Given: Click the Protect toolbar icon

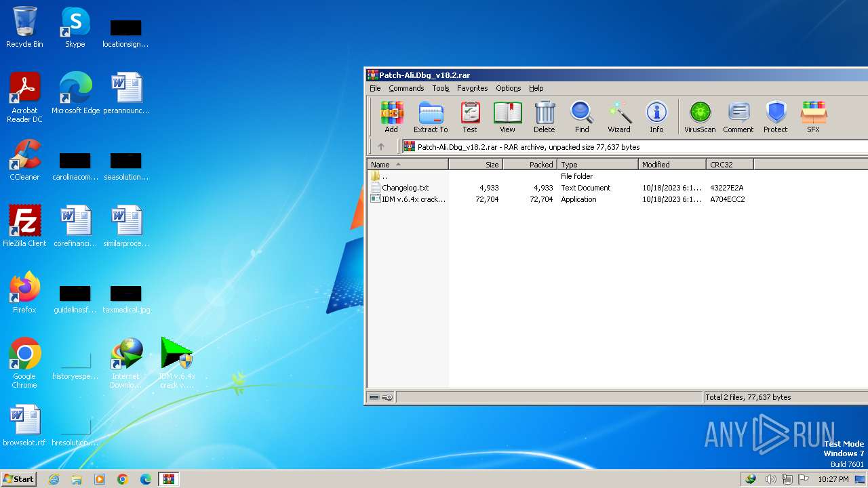Looking at the screenshot, I should point(776,117).
